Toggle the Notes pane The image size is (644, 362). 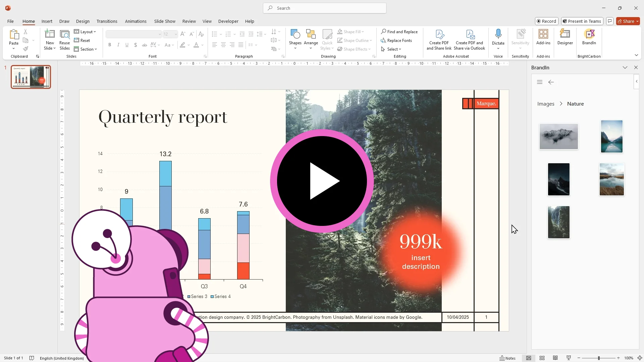pos(507,358)
